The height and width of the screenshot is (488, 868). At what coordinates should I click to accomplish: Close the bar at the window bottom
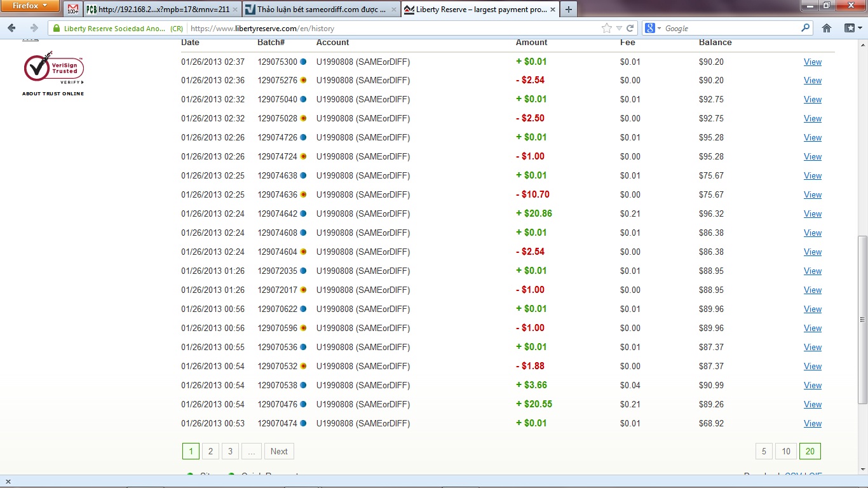[8, 482]
